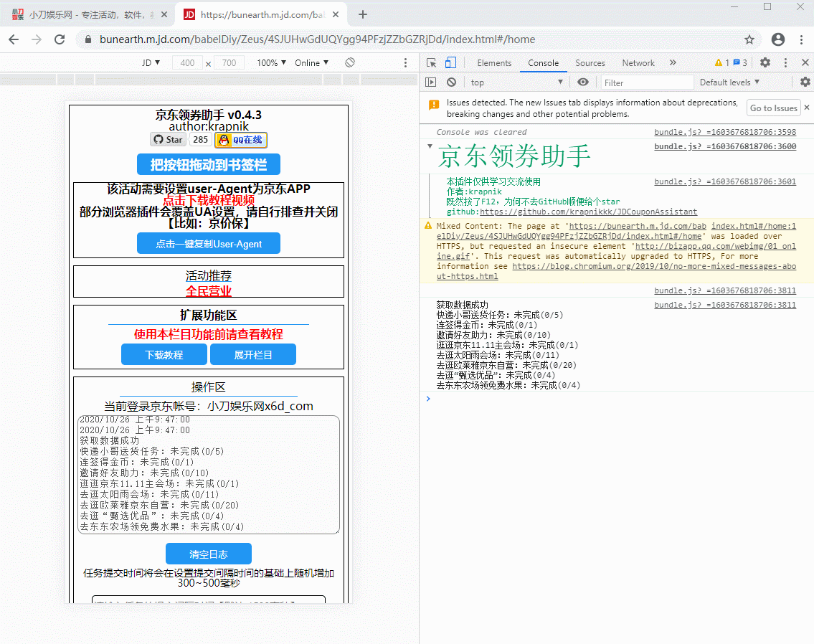Image resolution: width=814 pixels, height=644 pixels.
Task: Click inside the console Filter input field
Action: coord(645,82)
